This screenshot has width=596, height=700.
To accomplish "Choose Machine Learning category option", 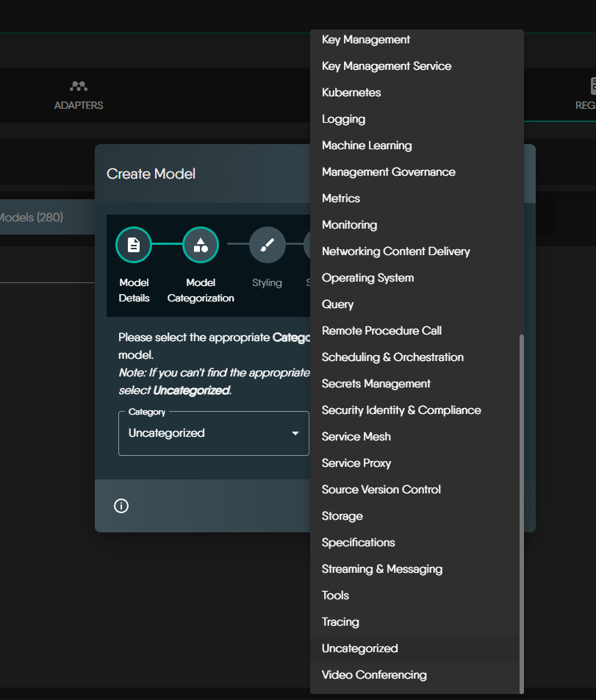I will coord(367,146).
